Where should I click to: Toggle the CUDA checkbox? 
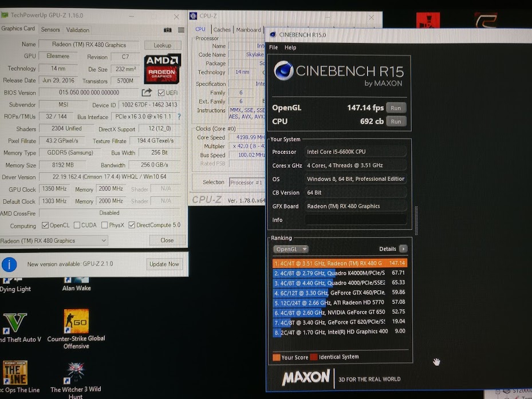click(x=77, y=225)
